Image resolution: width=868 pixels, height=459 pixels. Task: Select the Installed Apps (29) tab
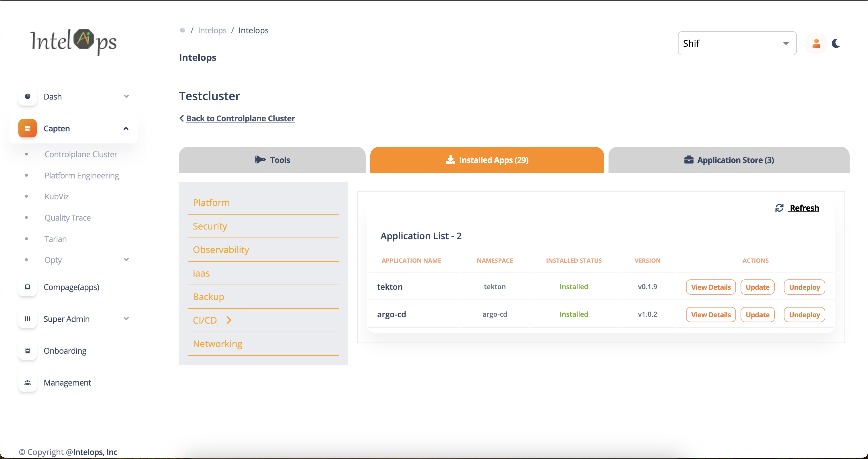click(487, 160)
